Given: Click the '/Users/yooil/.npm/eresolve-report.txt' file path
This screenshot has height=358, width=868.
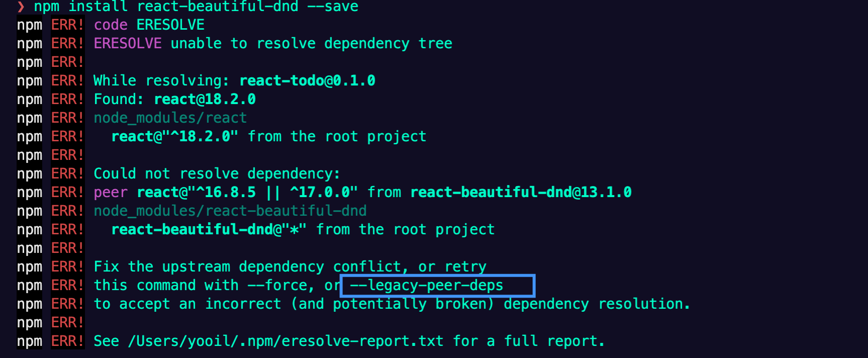Looking at the screenshot, I should (x=286, y=341).
